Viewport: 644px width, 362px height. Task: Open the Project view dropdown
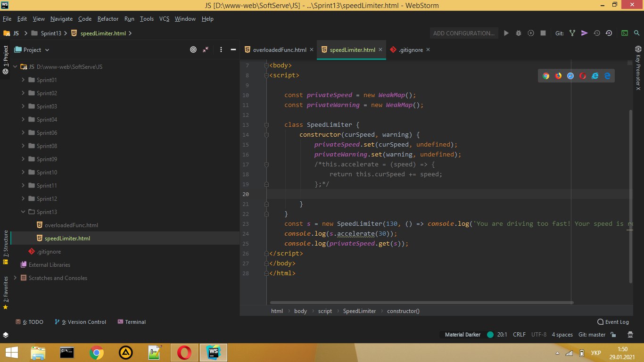[32, 50]
